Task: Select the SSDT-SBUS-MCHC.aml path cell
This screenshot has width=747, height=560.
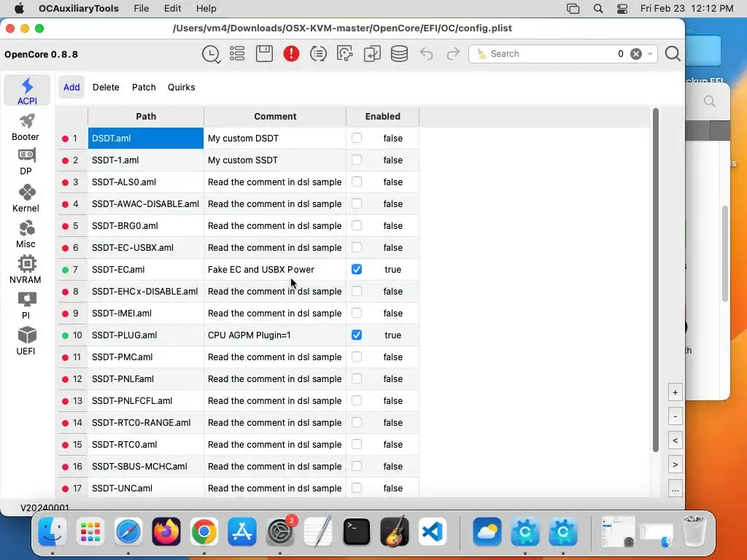Action: point(146,466)
